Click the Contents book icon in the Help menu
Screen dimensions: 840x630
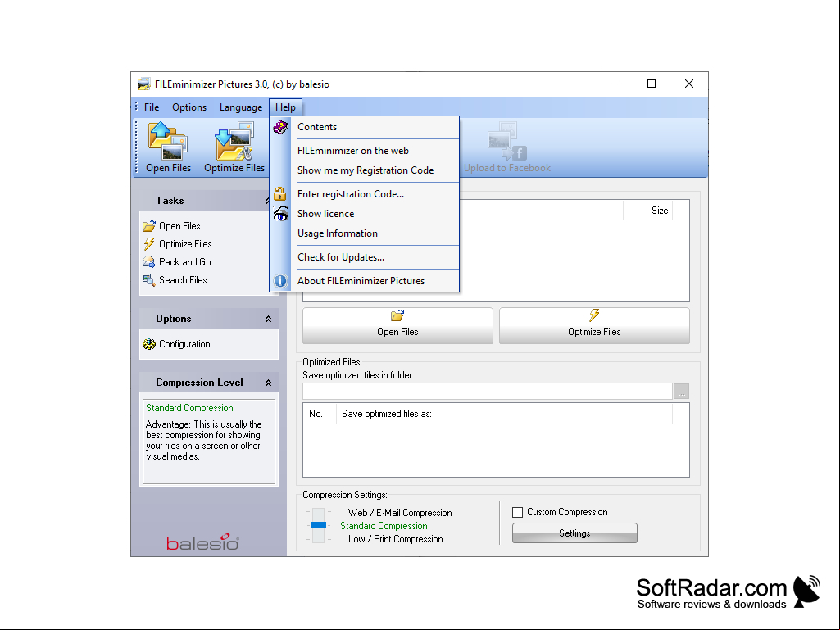tap(280, 127)
